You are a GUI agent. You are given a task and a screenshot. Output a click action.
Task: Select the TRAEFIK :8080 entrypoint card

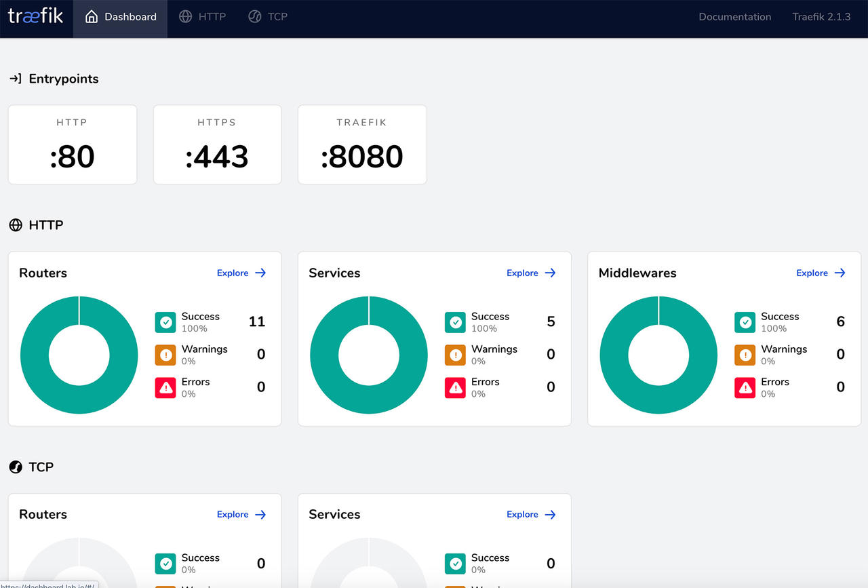tap(362, 144)
